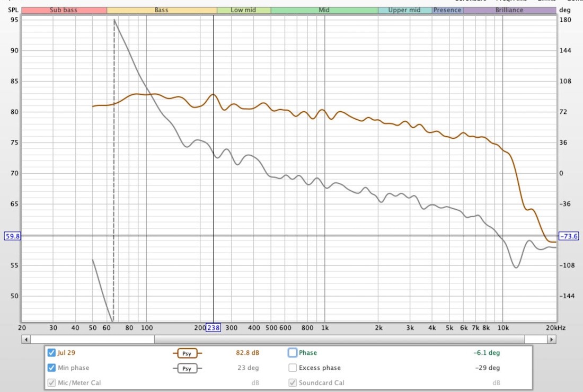Toggle the Soundcard Cal checkbox
583x392 pixels.
coord(293,382)
